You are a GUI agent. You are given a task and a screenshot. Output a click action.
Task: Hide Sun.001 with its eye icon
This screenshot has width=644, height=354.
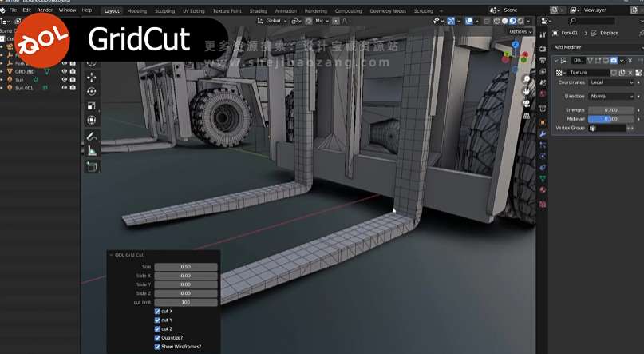coord(65,88)
